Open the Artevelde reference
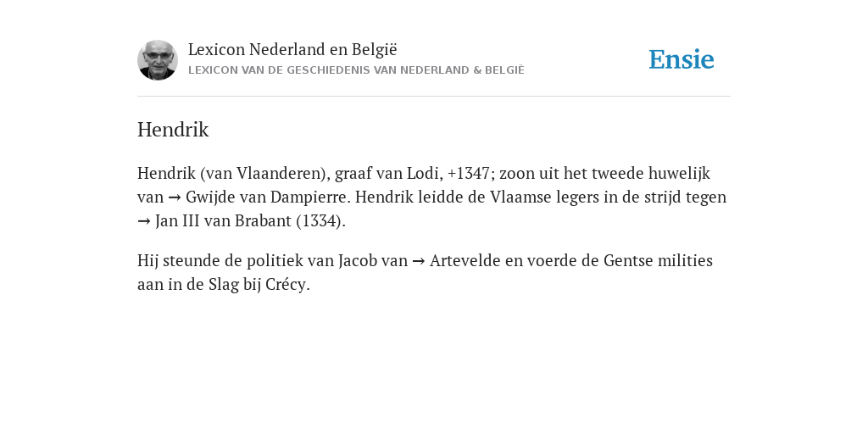Viewport: 868px width, 434px height. (x=465, y=260)
